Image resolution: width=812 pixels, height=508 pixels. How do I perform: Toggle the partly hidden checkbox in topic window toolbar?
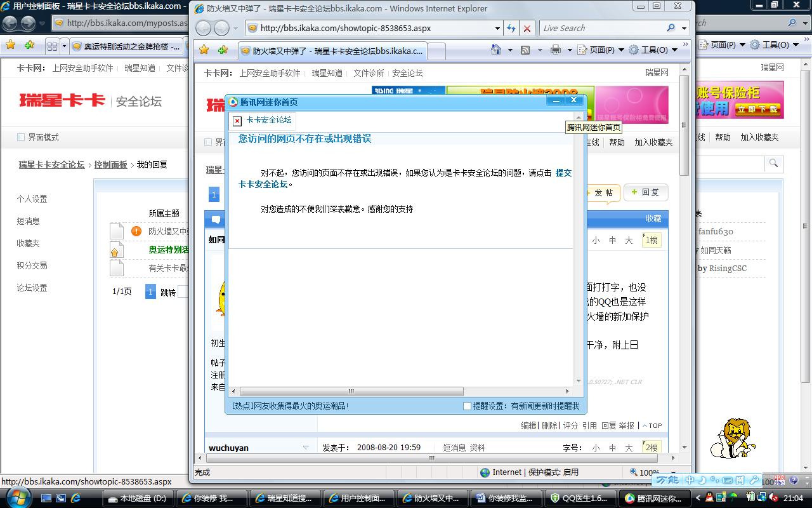pyautogui.click(x=208, y=142)
